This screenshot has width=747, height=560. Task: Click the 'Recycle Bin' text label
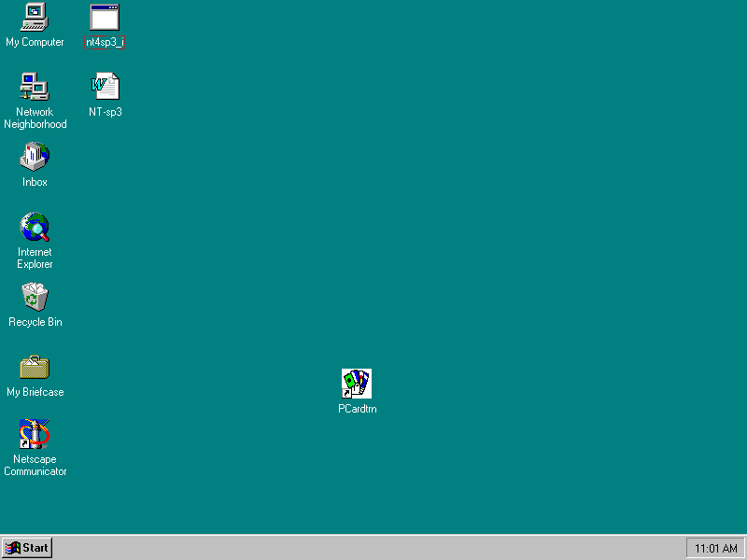[x=35, y=322]
